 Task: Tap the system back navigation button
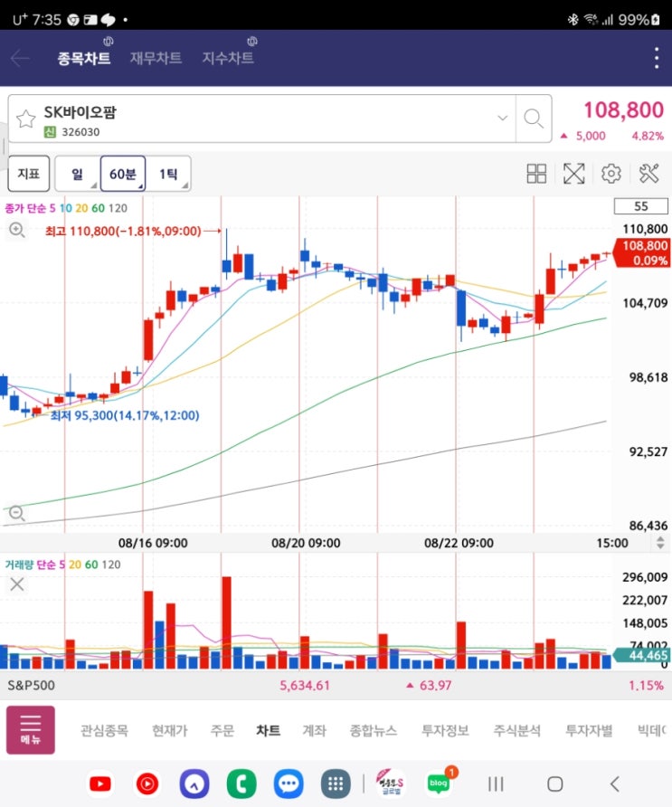614,784
